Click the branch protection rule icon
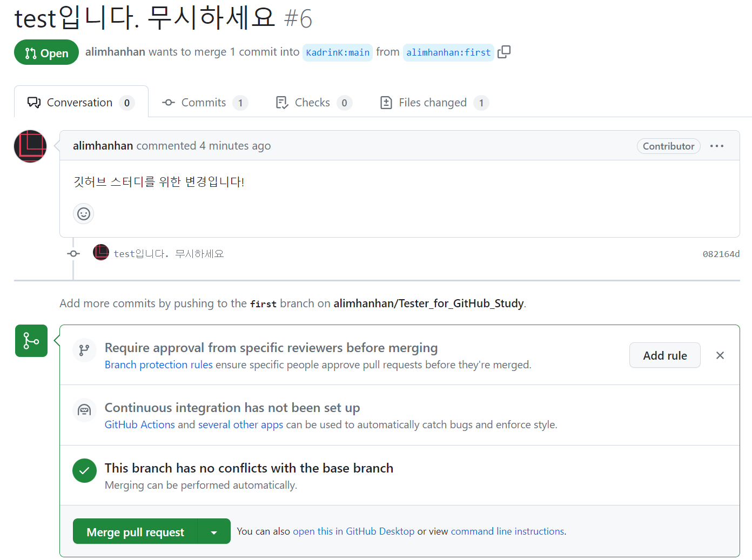752x560 pixels. pyautogui.click(x=84, y=350)
